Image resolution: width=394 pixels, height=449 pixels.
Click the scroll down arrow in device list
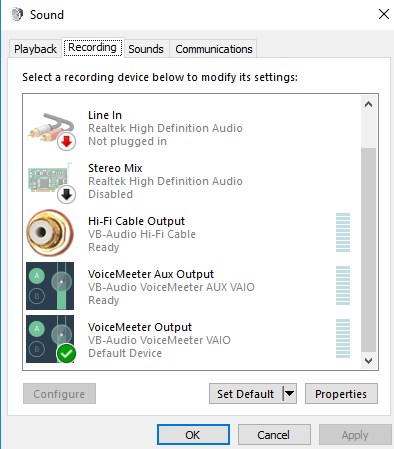(x=368, y=361)
